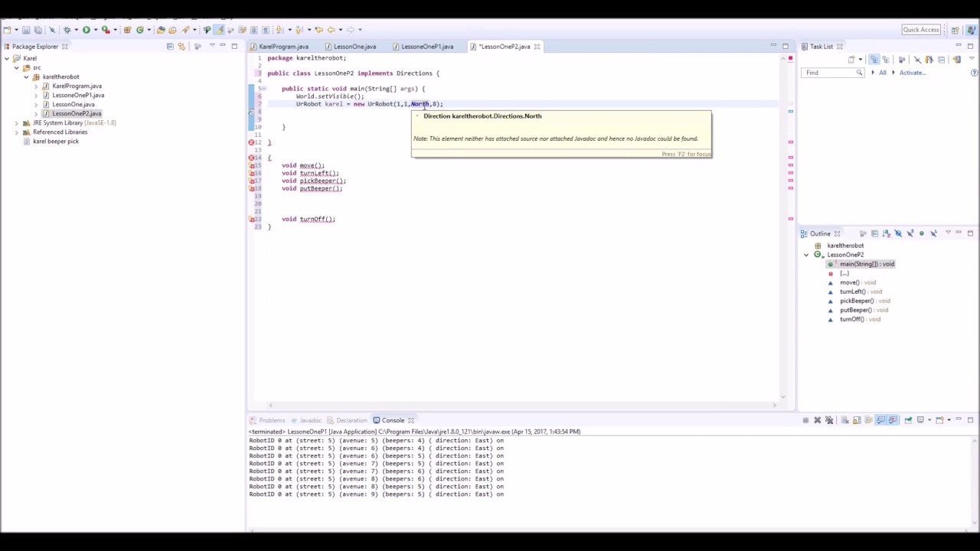Toggle Show Whitespace Characters pilcrow icon
Viewport: 980px width, 551px height.
[266, 30]
